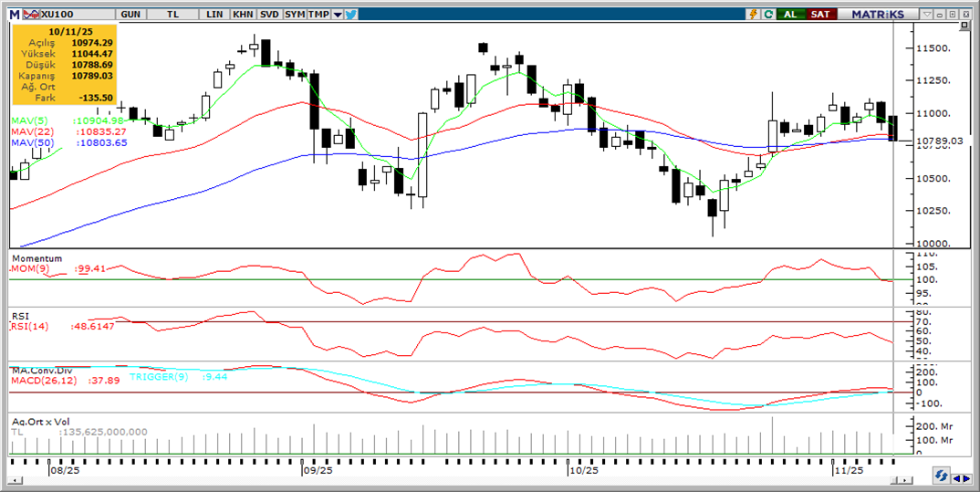Click the right arrow navigation icon at bottom right
This screenshot has width=980, height=492.
[966, 477]
